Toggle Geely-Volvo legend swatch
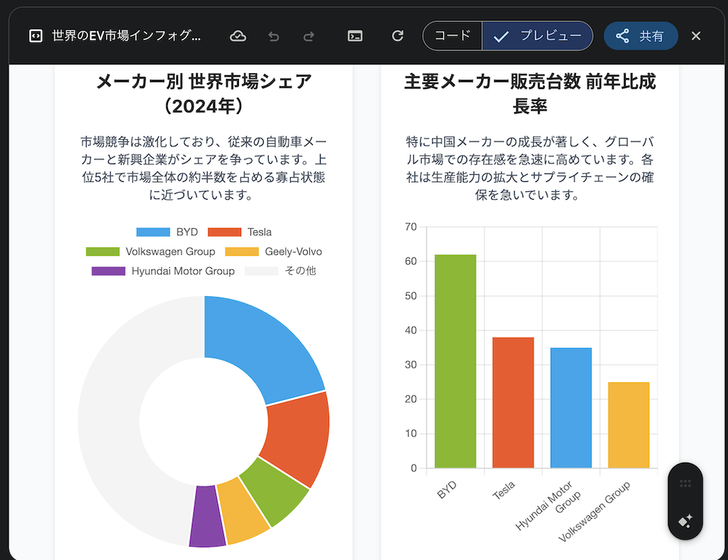Viewport: 728px width, 560px height. click(242, 252)
